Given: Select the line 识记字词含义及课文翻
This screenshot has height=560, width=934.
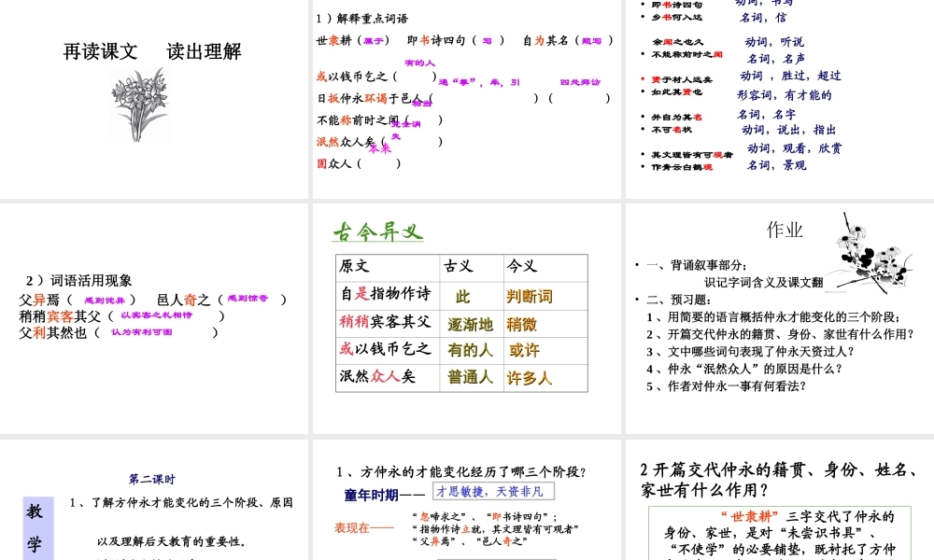Looking at the screenshot, I should [764, 282].
